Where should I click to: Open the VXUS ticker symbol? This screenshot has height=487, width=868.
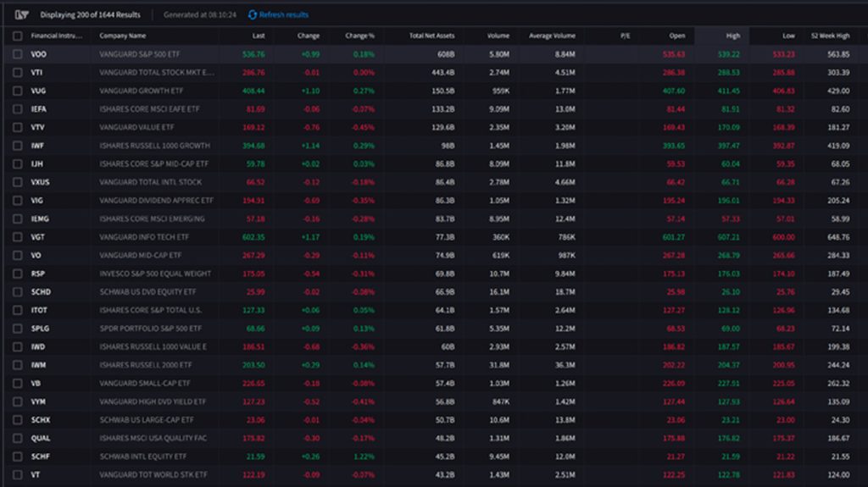click(x=41, y=182)
